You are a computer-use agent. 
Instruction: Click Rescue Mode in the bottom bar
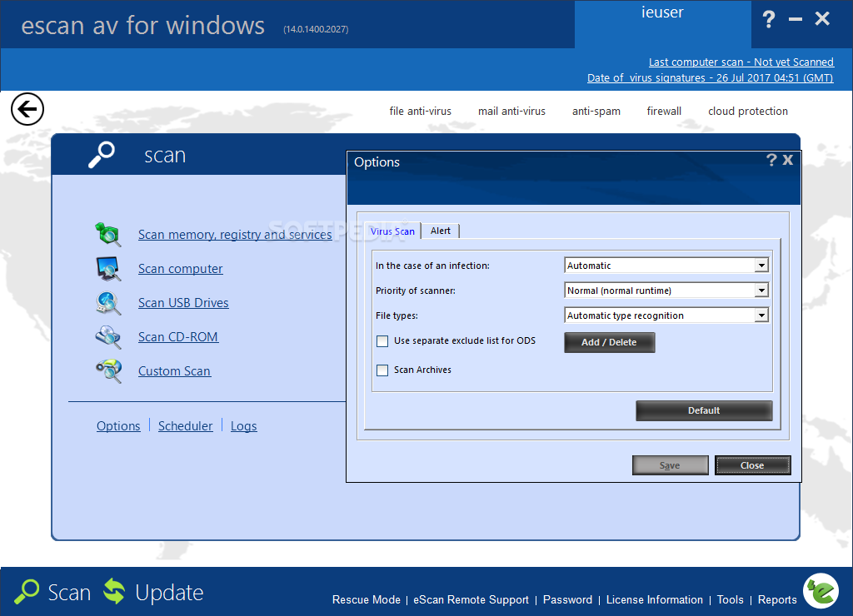[367, 599]
